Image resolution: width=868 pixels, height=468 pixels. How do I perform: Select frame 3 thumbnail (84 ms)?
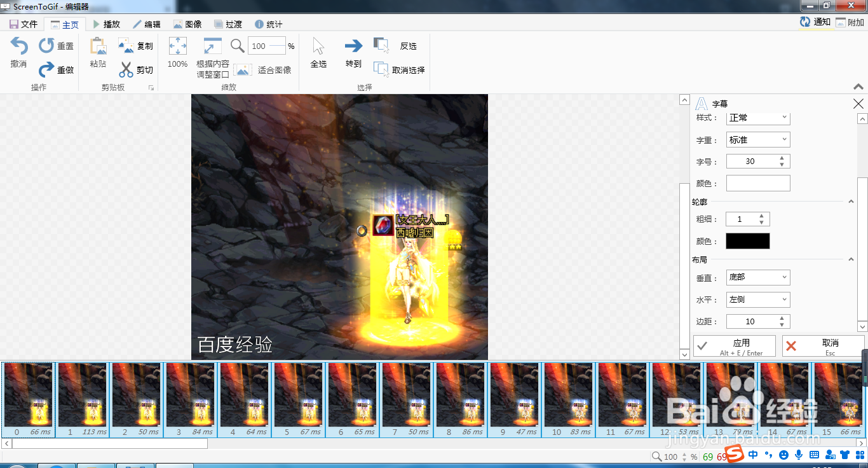pyautogui.click(x=190, y=399)
